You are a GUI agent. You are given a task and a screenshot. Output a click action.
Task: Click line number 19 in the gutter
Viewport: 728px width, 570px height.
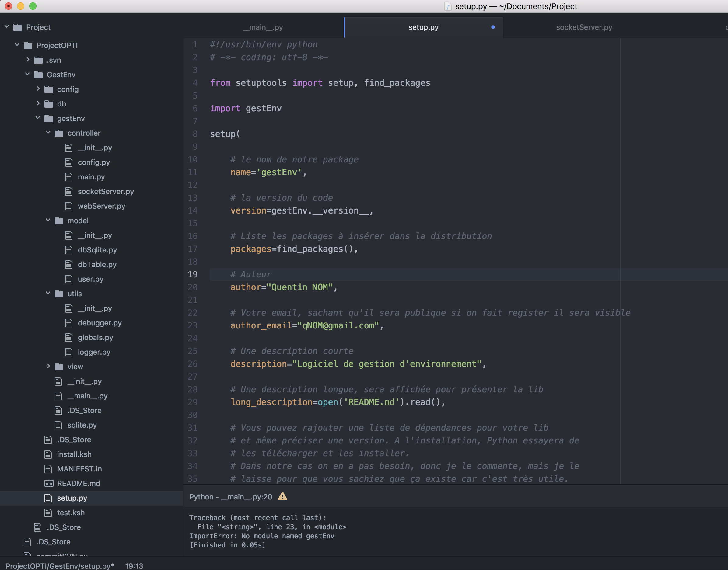point(193,274)
